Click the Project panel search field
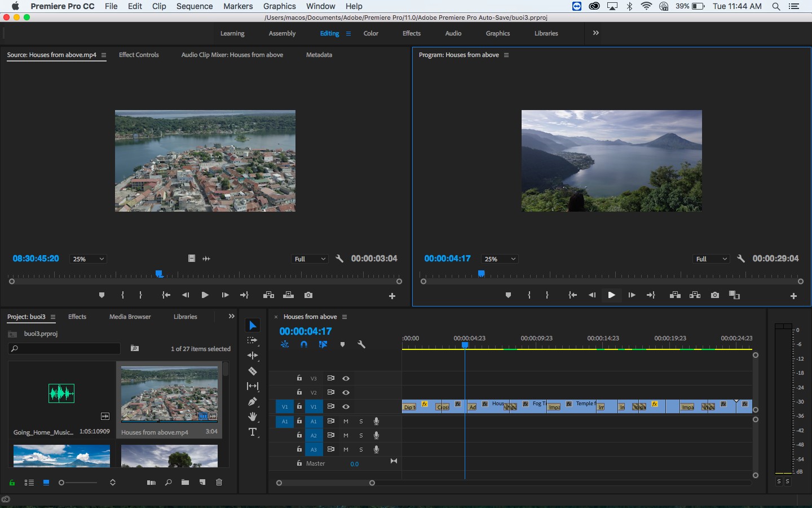This screenshot has height=508, width=812. click(65, 349)
